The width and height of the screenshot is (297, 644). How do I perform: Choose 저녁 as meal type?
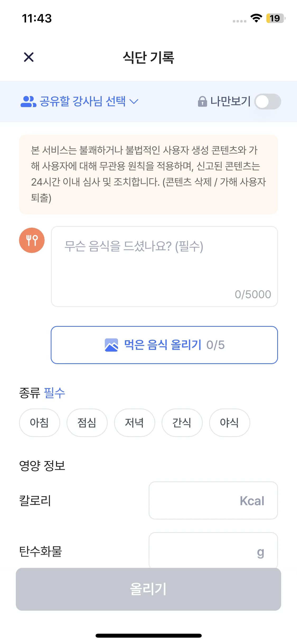134,422
